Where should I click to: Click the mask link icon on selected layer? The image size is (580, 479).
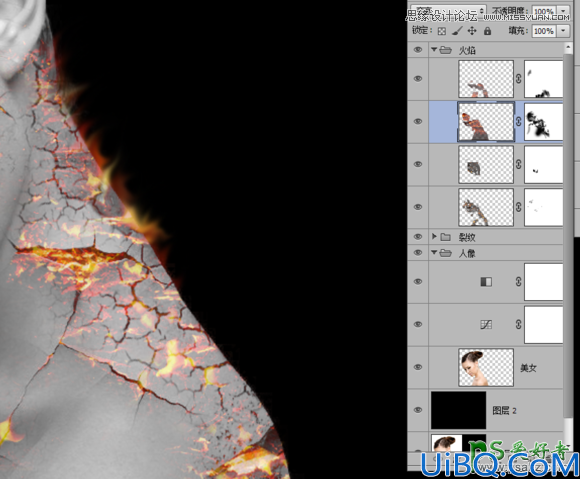(x=519, y=121)
